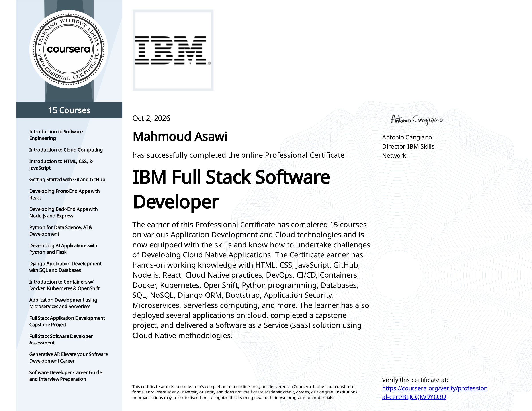532x411 pixels.
Task: Select 'Software Developer Career Guide and Interview Preparation'
Action: [x=66, y=376]
